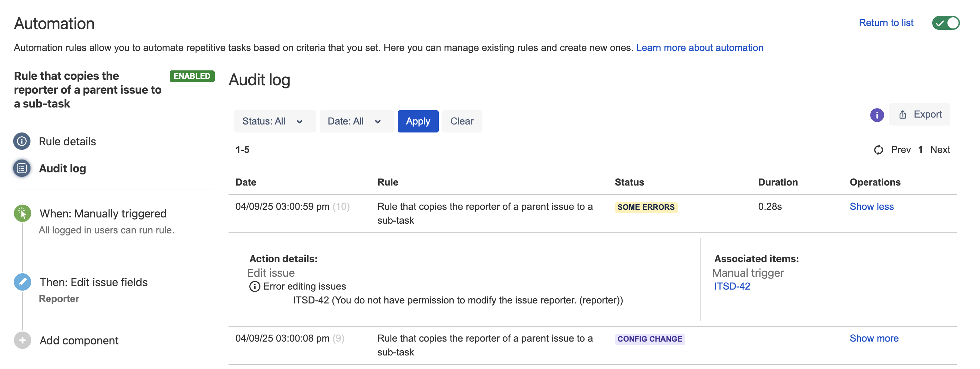980x369 pixels.
Task: Clear the current filters
Action: click(462, 121)
